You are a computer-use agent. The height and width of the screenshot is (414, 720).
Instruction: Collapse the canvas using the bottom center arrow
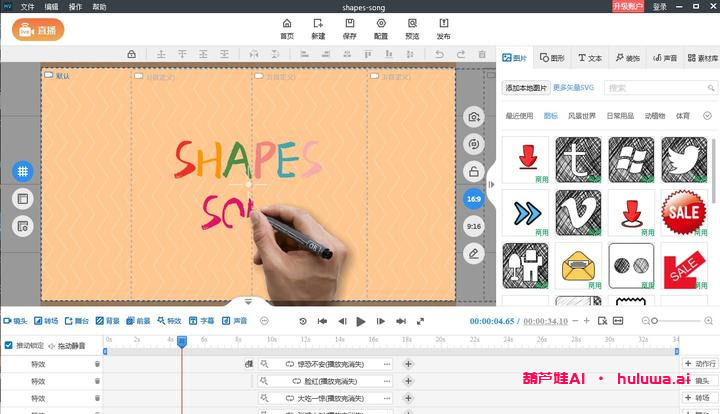(249, 301)
